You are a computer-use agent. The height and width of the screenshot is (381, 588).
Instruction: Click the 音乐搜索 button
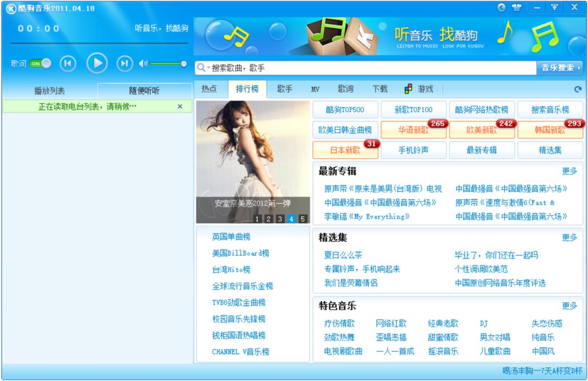click(560, 68)
